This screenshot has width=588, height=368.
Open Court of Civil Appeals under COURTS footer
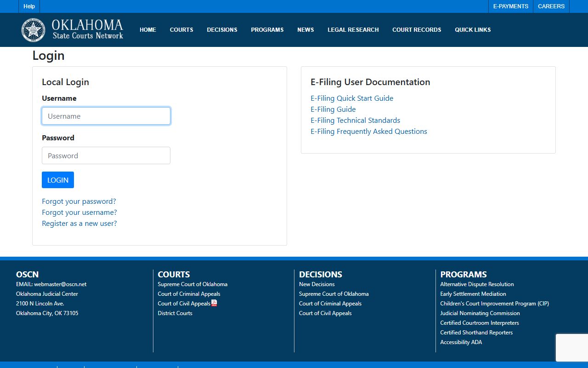[x=184, y=304]
